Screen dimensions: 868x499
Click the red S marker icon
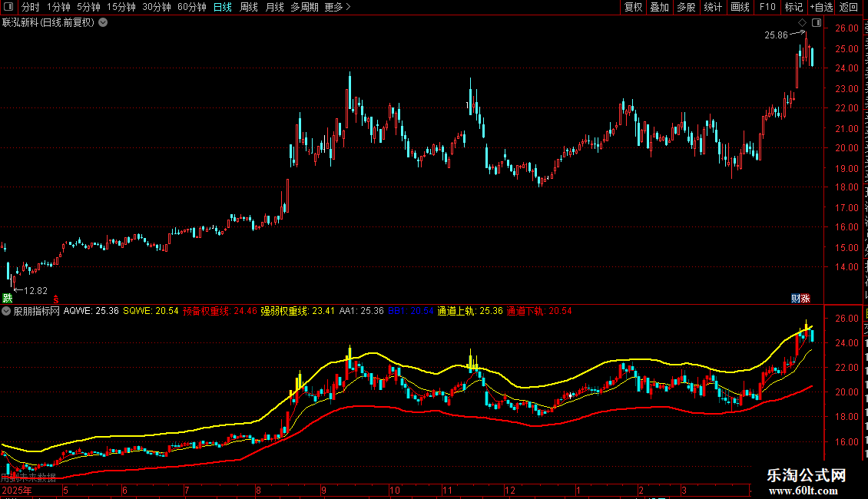click(x=56, y=299)
